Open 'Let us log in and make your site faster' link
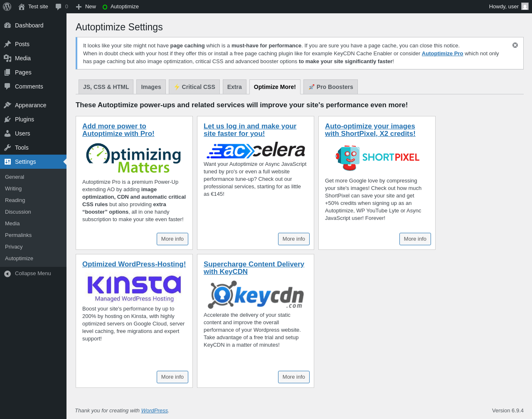Image resolution: width=532 pixels, height=419 pixels. click(250, 130)
